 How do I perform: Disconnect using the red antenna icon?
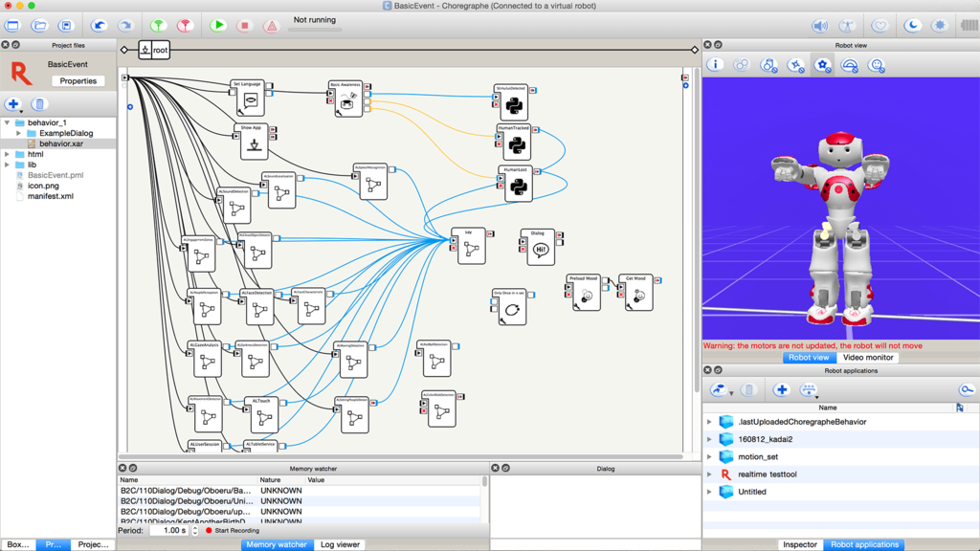(185, 26)
